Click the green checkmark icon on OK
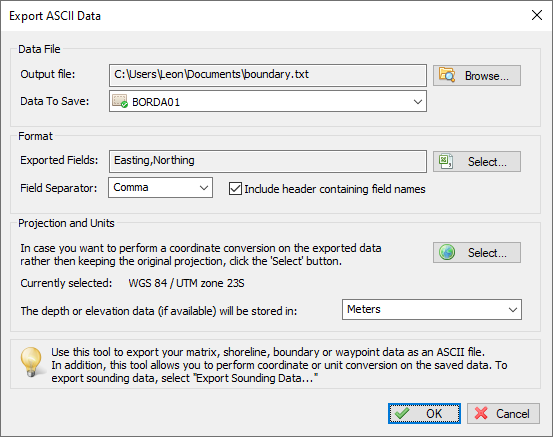 (x=402, y=413)
